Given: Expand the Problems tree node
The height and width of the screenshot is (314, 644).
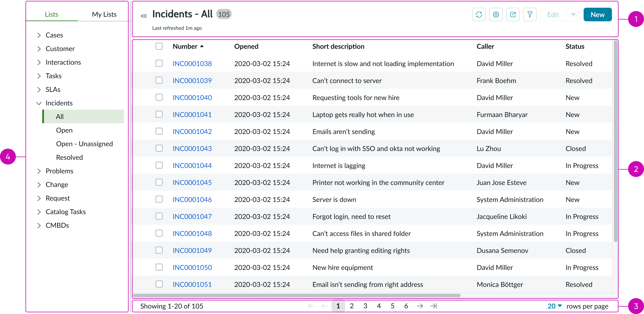Looking at the screenshot, I should [39, 171].
